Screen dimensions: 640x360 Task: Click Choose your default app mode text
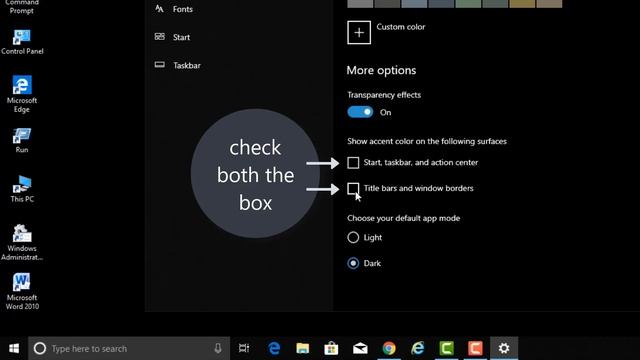click(403, 218)
